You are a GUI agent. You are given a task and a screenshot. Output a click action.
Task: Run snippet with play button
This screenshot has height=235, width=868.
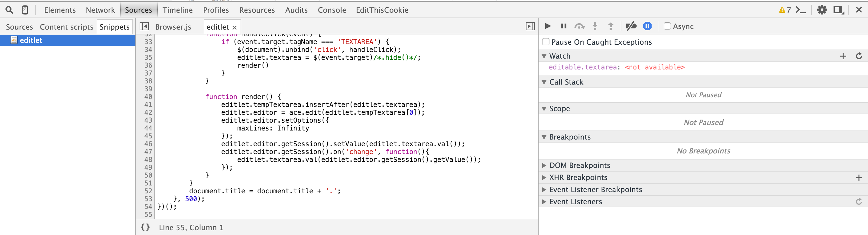point(548,26)
